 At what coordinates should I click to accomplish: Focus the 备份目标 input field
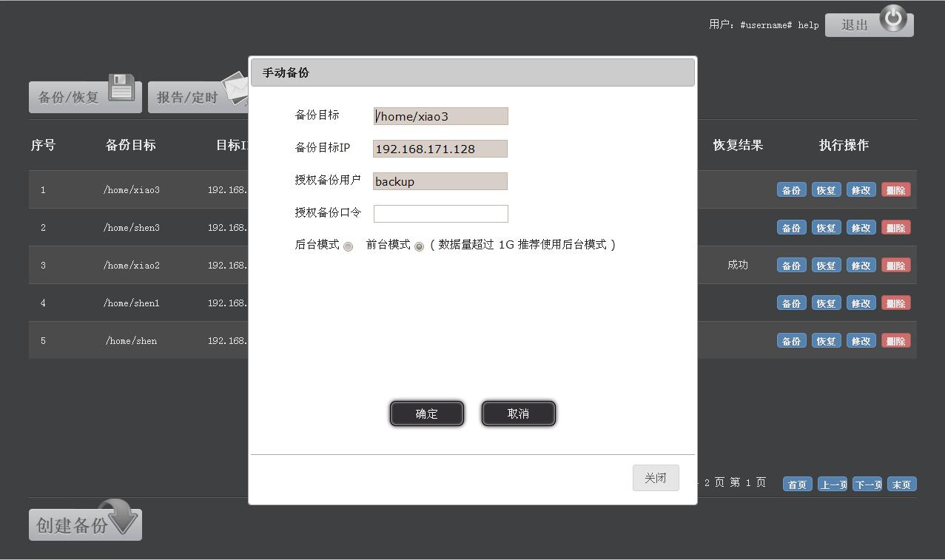click(440, 116)
